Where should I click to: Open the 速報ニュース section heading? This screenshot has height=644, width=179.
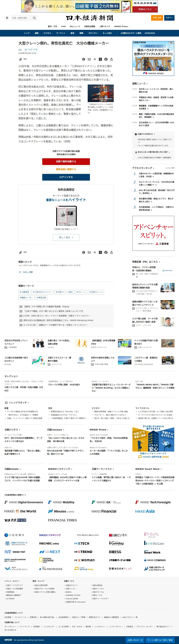pos(140,84)
